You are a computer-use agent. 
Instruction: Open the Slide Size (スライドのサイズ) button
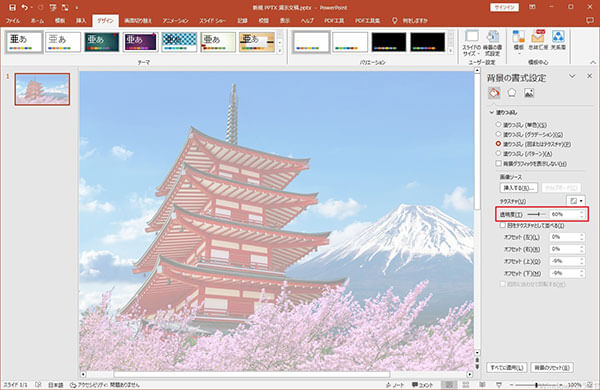[471, 43]
